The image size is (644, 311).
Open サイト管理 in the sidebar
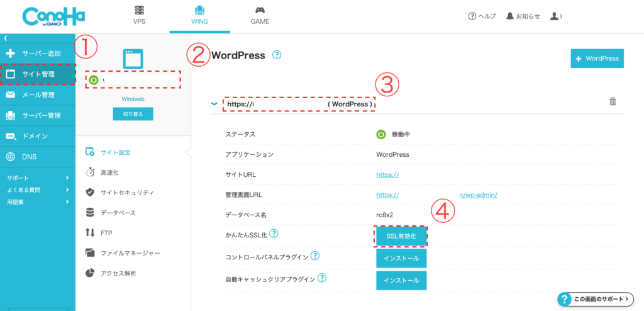tap(38, 74)
